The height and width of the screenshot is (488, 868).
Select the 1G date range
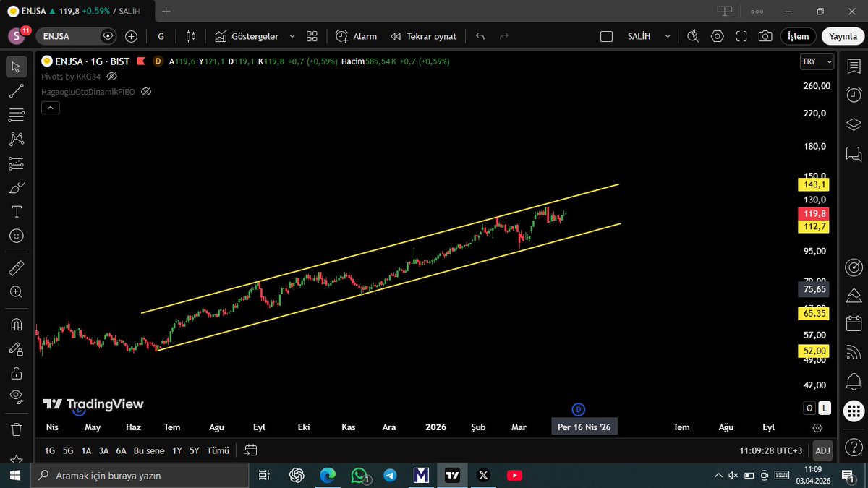point(50,450)
